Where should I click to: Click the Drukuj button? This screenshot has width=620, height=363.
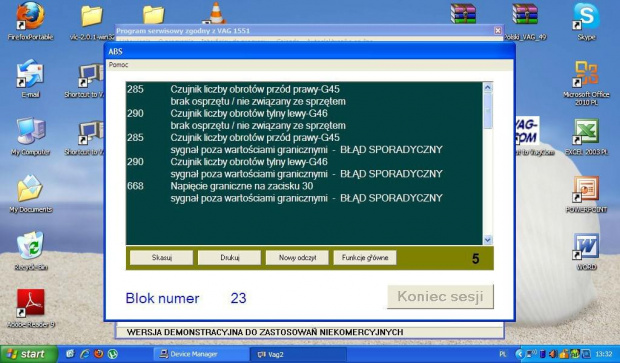229,257
